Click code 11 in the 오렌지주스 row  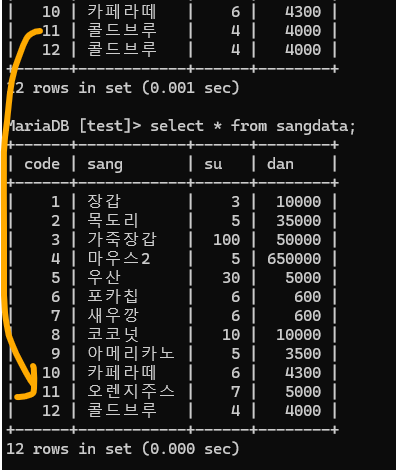pos(51,392)
